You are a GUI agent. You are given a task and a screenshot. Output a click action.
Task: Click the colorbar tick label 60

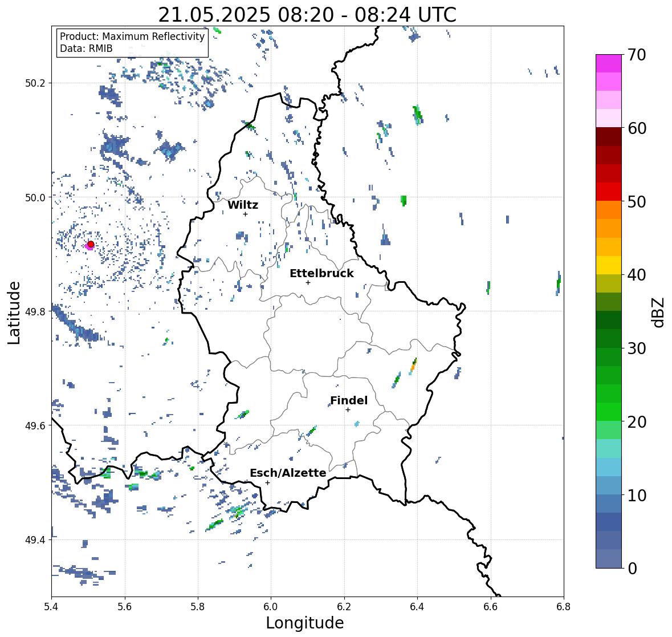637,128
